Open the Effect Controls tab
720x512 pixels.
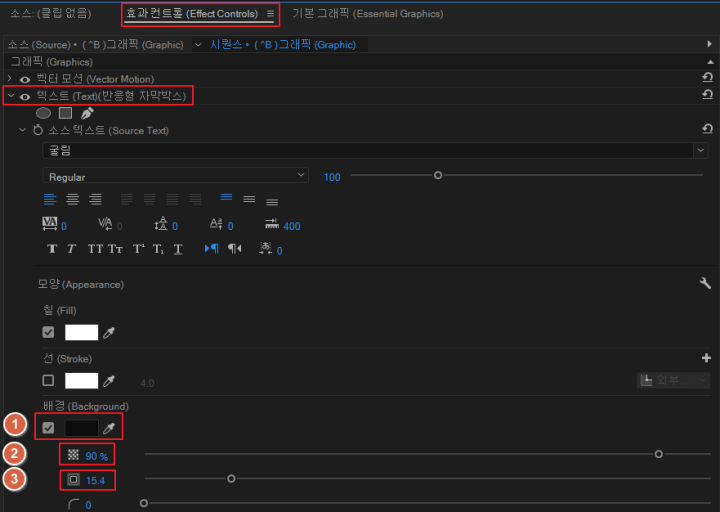coord(192,13)
